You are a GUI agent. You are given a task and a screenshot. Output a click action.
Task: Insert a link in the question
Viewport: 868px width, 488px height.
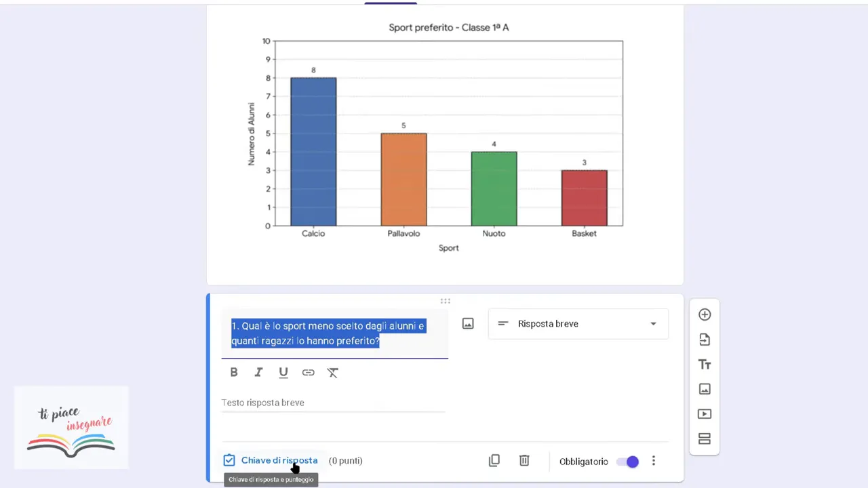point(308,372)
